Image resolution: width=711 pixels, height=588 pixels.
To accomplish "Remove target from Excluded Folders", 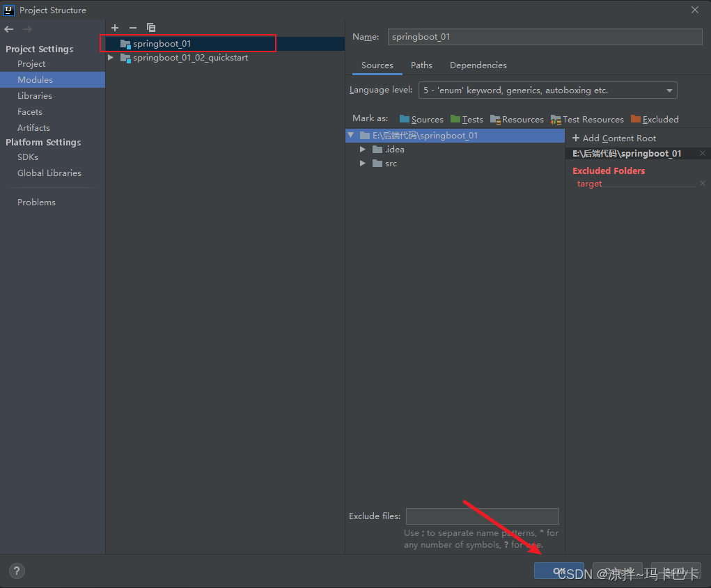I will [703, 183].
